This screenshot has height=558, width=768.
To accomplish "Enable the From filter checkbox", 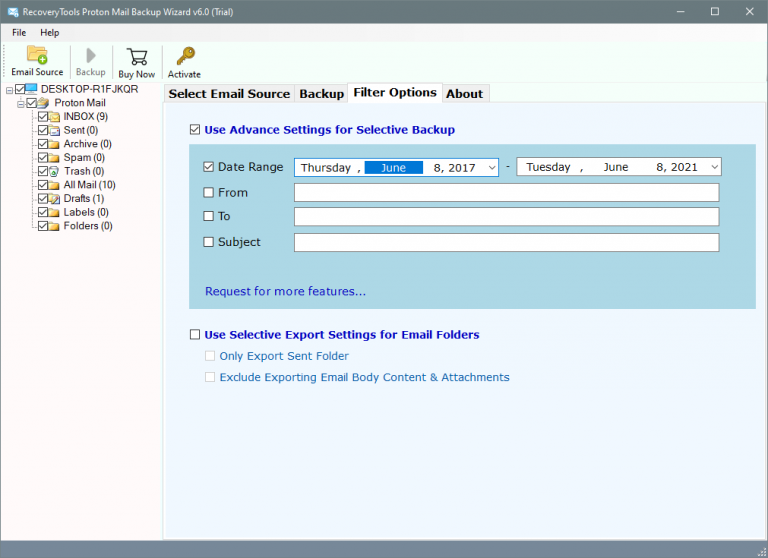I will point(209,193).
